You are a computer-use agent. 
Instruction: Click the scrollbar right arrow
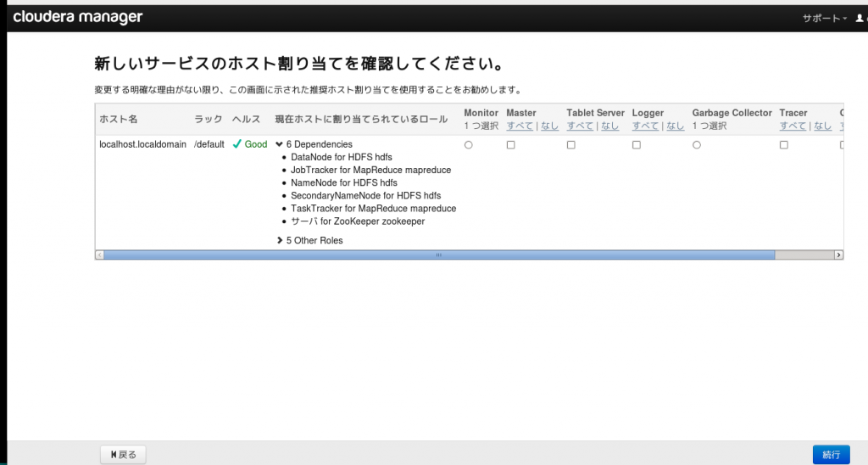[838, 255]
